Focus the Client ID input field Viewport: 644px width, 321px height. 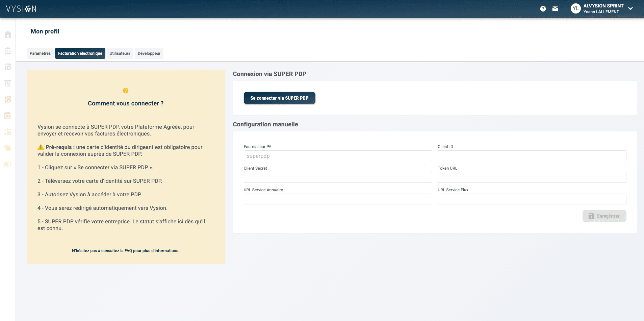click(x=532, y=156)
